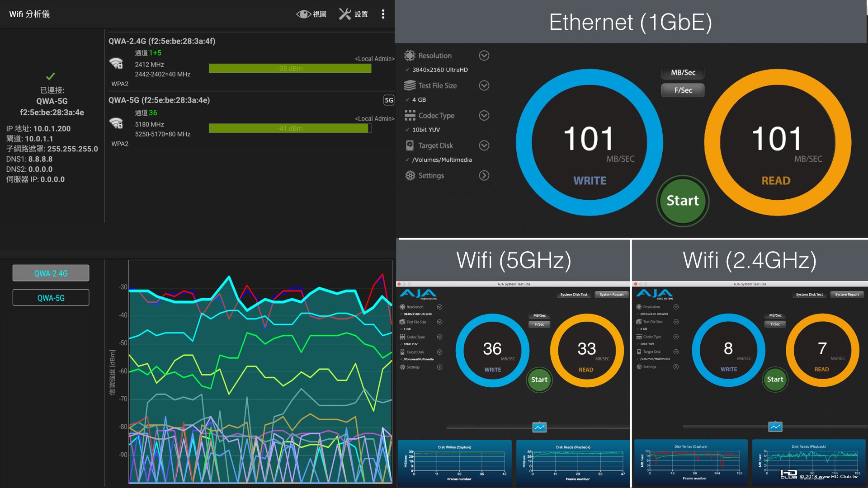Click the Target Disk icon in Ethernet panel
The width and height of the screenshot is (868, 488).
[410, 145]
